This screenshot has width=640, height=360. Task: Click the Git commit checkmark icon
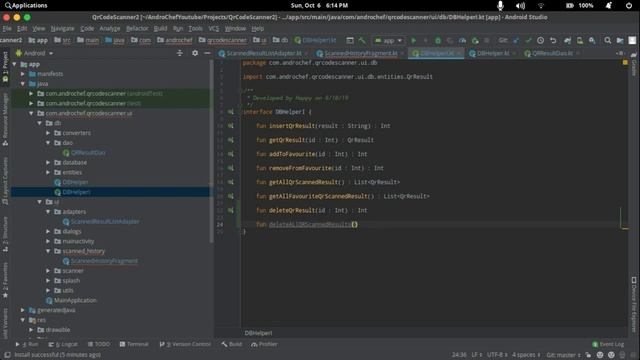[x=528, y=40]
